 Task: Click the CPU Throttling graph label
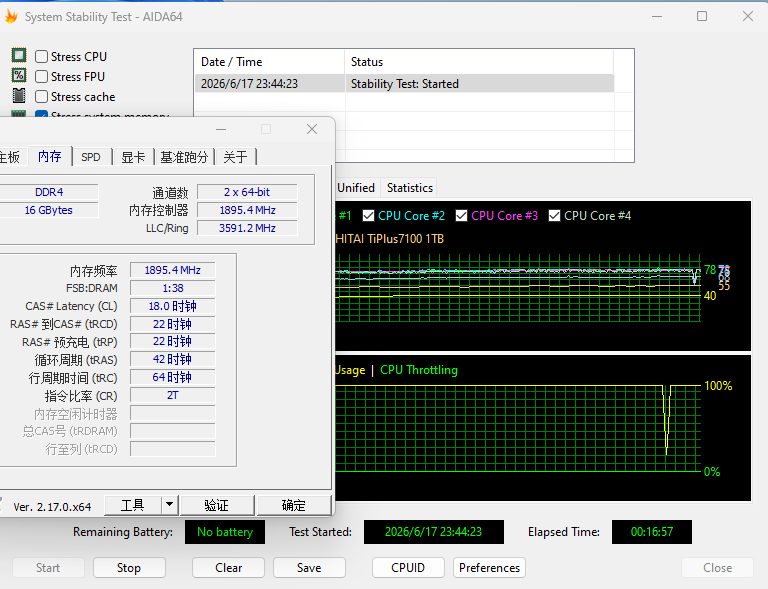pos(419,370)
